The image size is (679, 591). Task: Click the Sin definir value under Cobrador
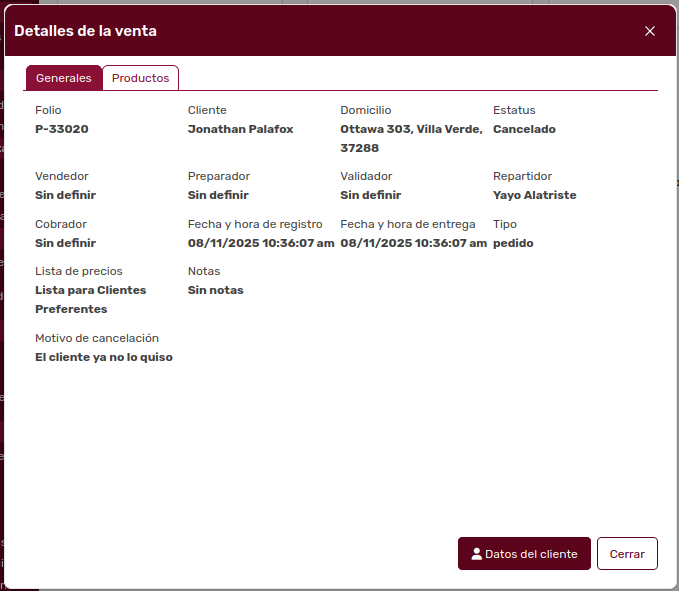[65, 243]
